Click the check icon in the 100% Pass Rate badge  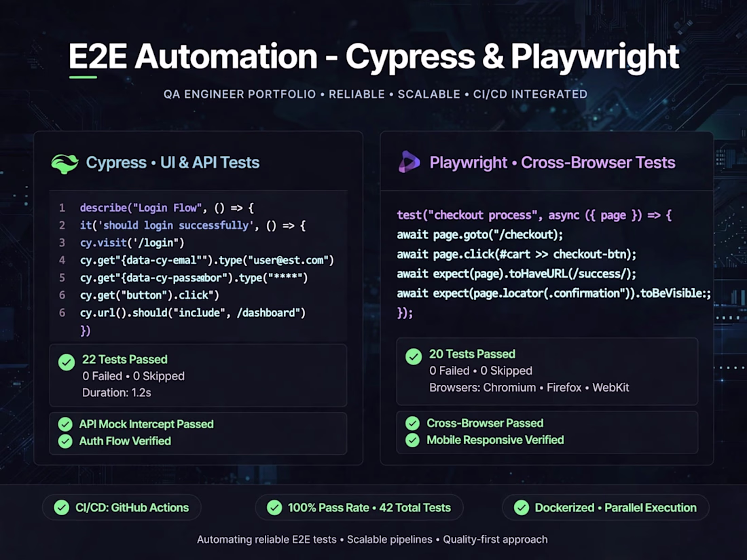coord(274,508)
